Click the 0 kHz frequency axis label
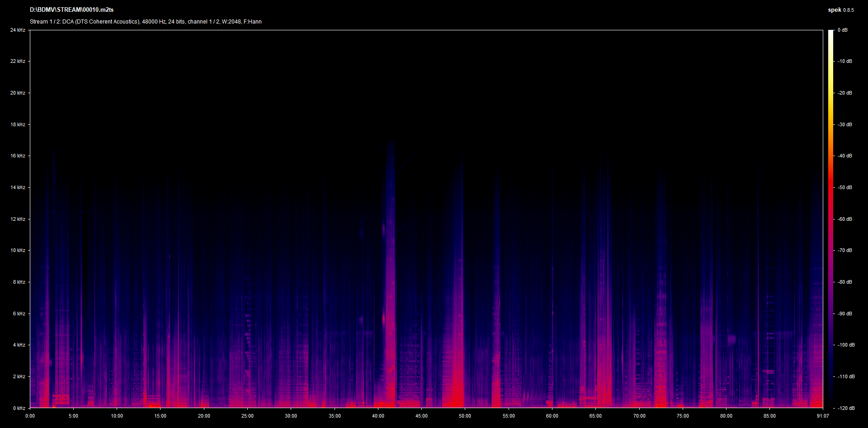 coord(19,408)
